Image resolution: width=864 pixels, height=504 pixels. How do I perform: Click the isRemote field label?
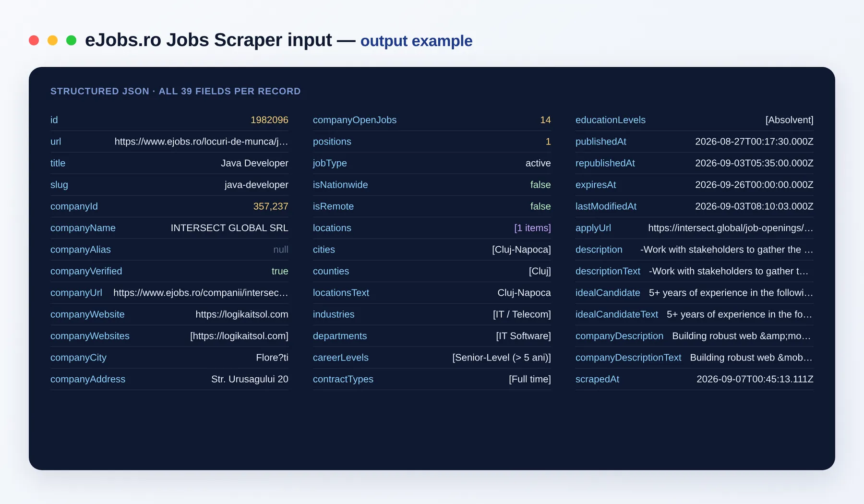point(333,206)
